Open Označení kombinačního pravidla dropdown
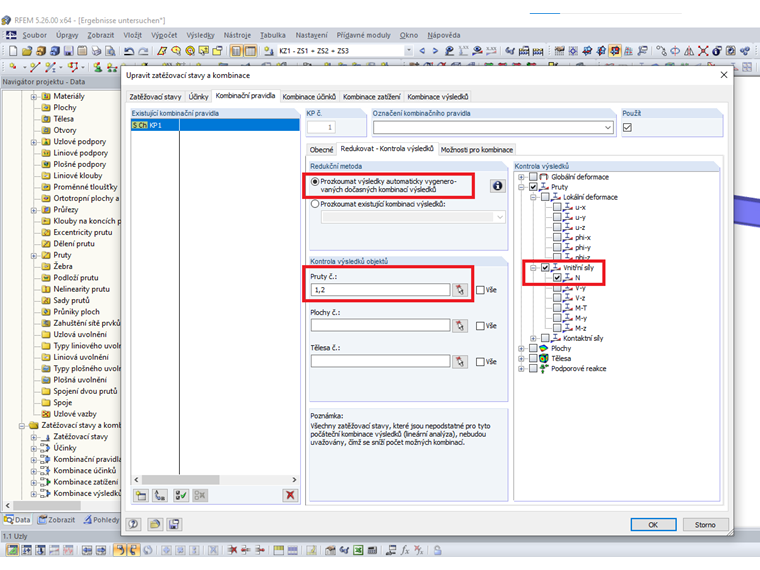760x570 pixels. [608, 127]
